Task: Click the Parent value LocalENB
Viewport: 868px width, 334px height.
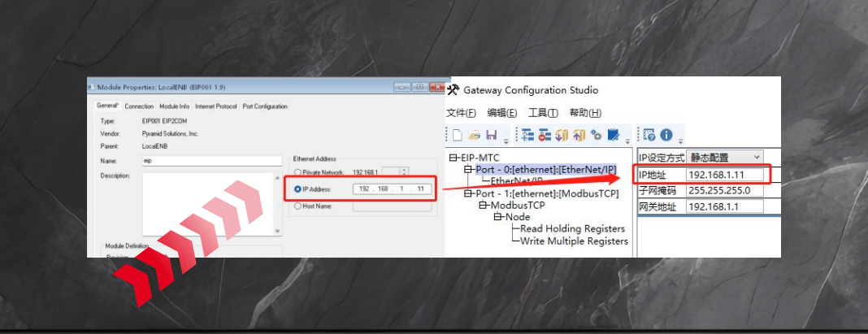Action: coord(154,147)
